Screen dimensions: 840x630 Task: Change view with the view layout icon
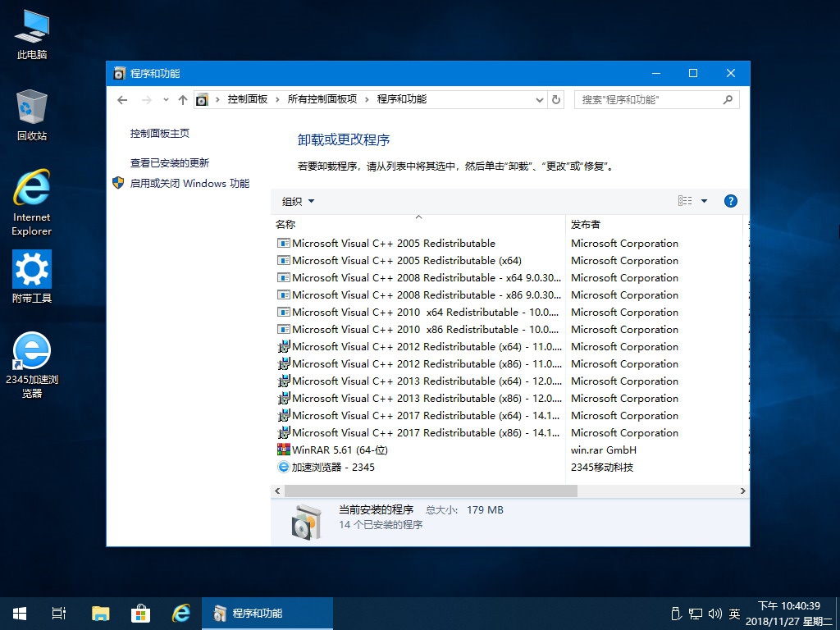pos(685,201)
